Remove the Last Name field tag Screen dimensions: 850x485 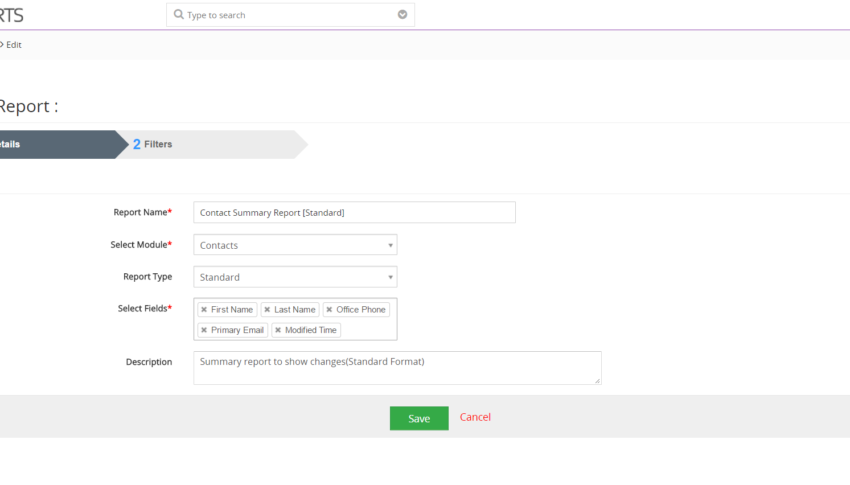[267, 309]
